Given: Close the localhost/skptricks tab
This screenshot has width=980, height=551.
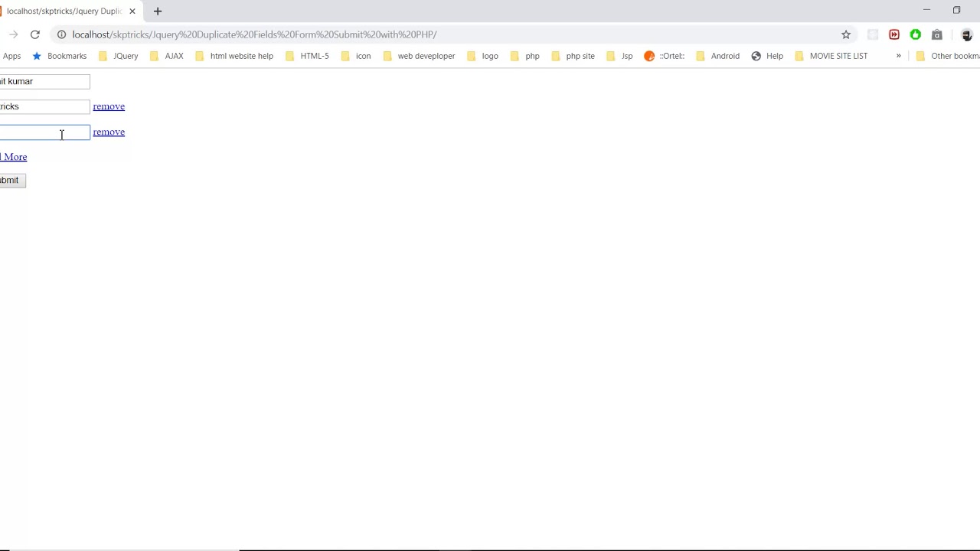Looking at the screenshot, I should pyautogui.click(x=132, y=11).
